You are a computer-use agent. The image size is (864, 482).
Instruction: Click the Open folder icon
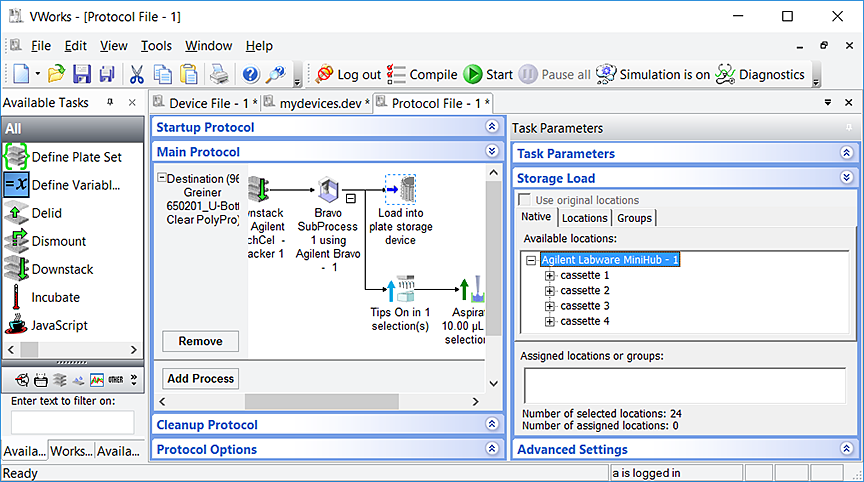57,74
